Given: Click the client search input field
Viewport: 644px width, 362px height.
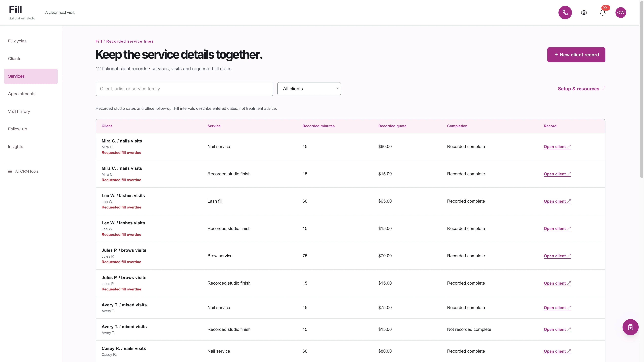Looking at the screenshot, I should [x=184, y=89].
